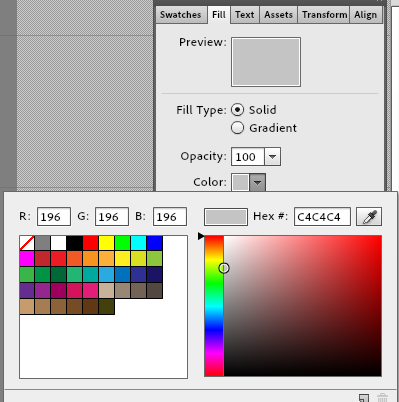The height and width of the screenshot is (402, 399).
Task: Choose the medium gray swatch in top row
Action: pyautogui.click(x=43, y=243)
